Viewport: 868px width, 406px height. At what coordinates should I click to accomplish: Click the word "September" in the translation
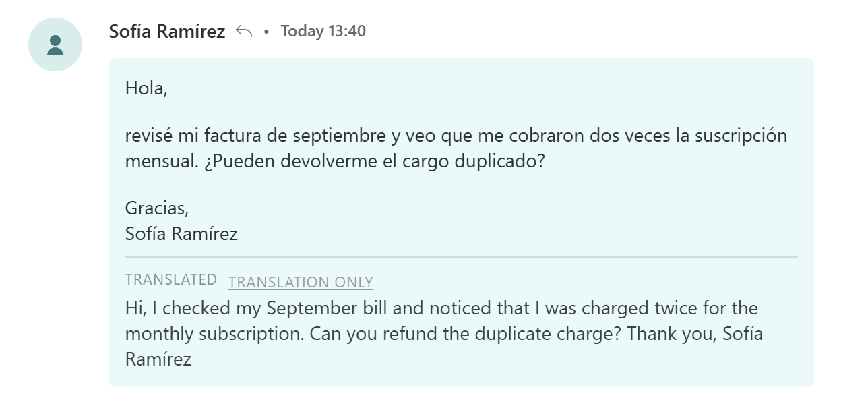(x=310, y=309)
